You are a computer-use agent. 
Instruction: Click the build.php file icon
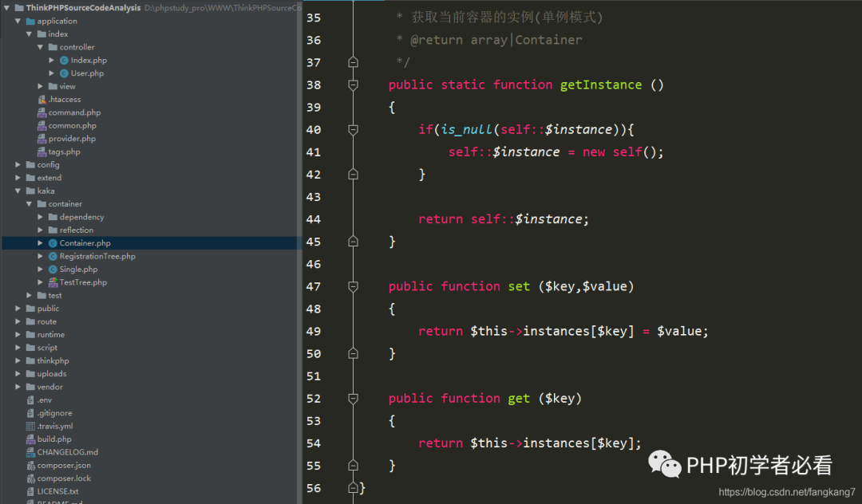31,439
